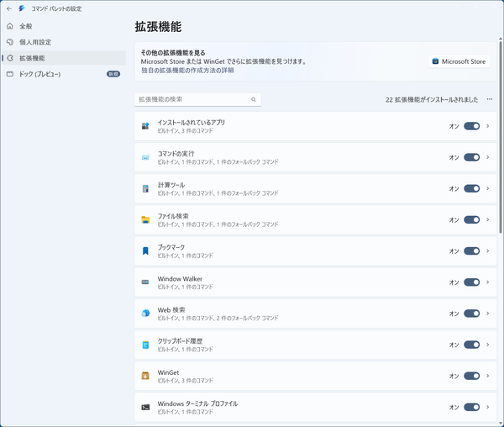The height and width of the screenshot is (427, 504).
Task: Toggle the コマンドの実行 switch
Action: point(471,157)
